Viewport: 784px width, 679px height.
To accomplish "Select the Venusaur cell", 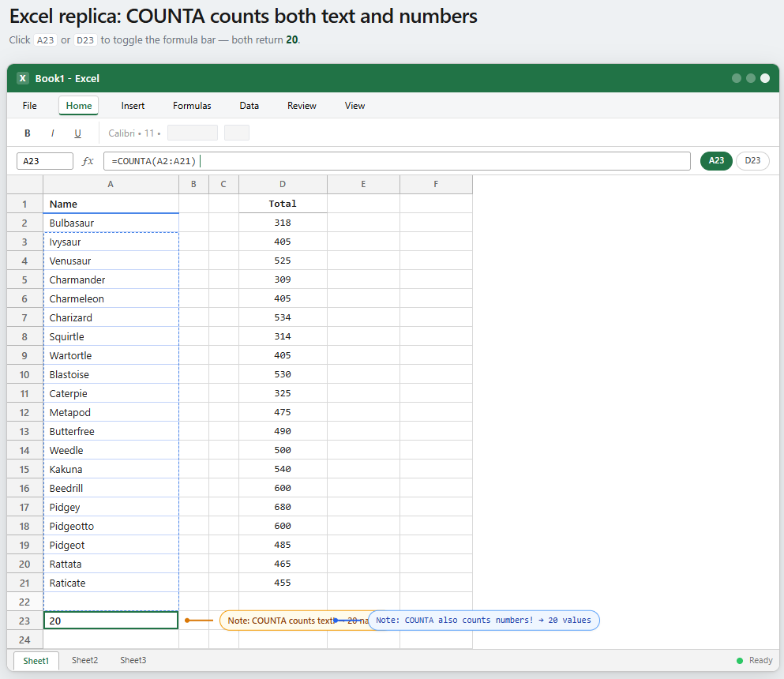I will 111,261.
